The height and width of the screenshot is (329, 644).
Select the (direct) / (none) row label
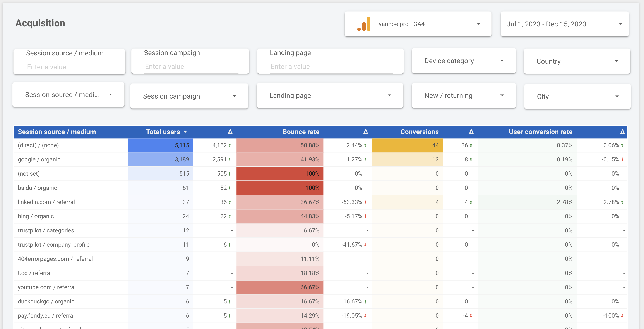point(38,145)
